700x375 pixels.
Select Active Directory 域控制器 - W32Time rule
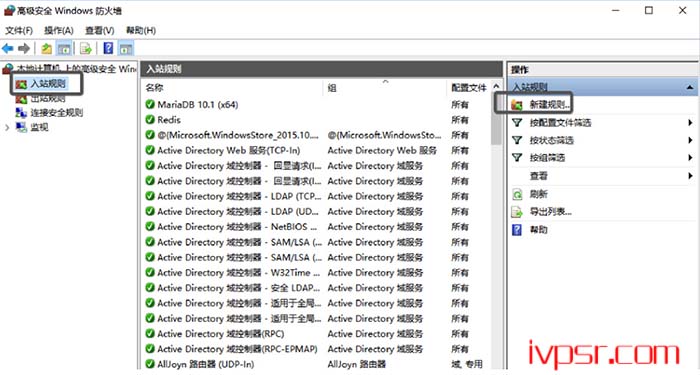pyautogui.click(x=239, y=272)
